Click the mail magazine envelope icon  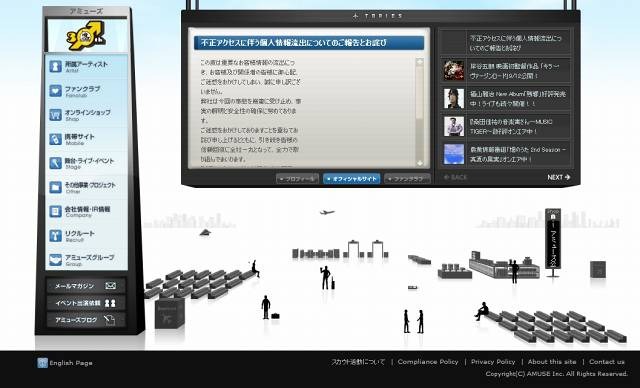[x=110, y=286]
